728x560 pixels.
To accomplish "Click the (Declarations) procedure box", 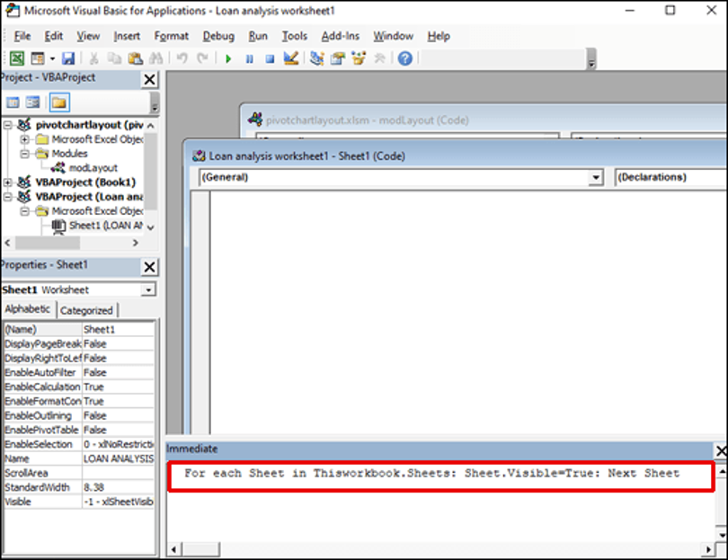I will point(670,177).
